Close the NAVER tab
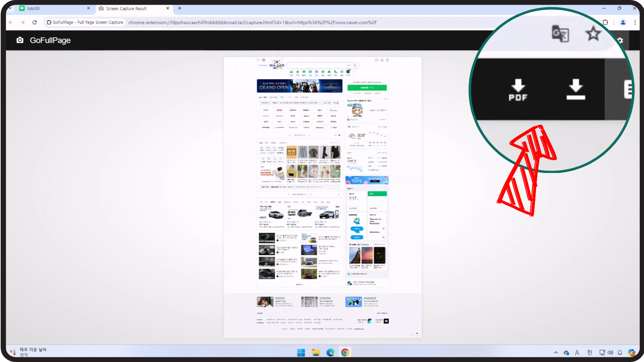 89,8
